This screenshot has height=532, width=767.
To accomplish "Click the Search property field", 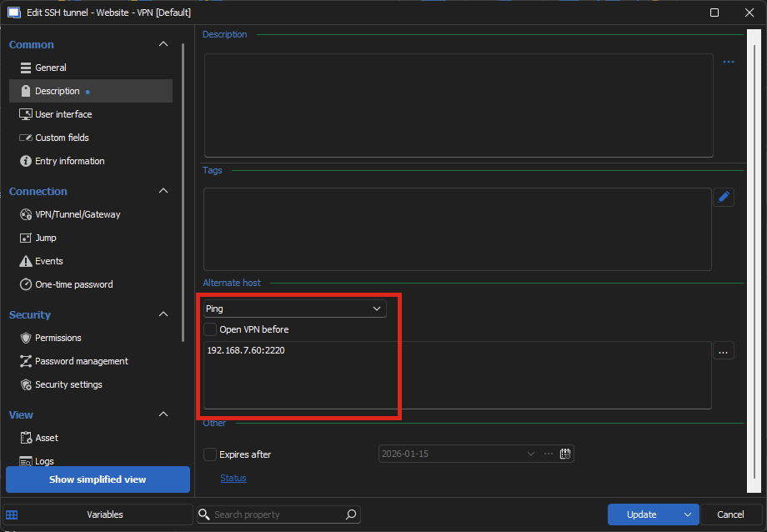I will 278,514.
